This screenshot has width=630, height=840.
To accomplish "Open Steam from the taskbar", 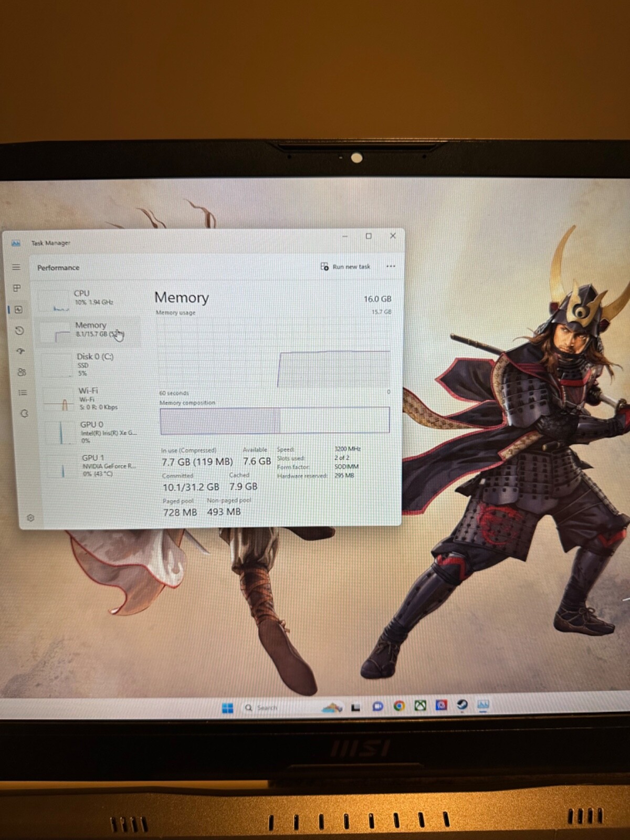I will pyautogui.click(x=462, y=705).
